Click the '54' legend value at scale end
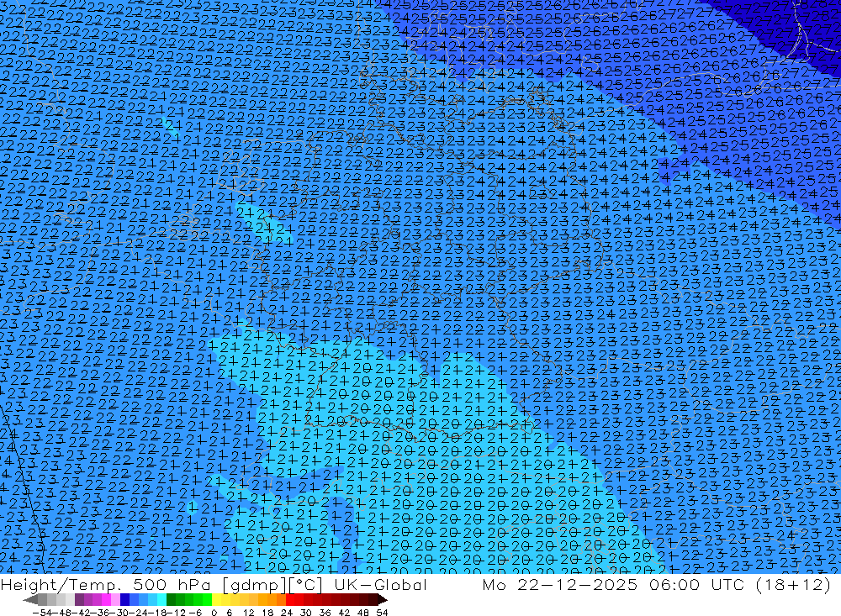841x616 pixels. click(382, 613)
